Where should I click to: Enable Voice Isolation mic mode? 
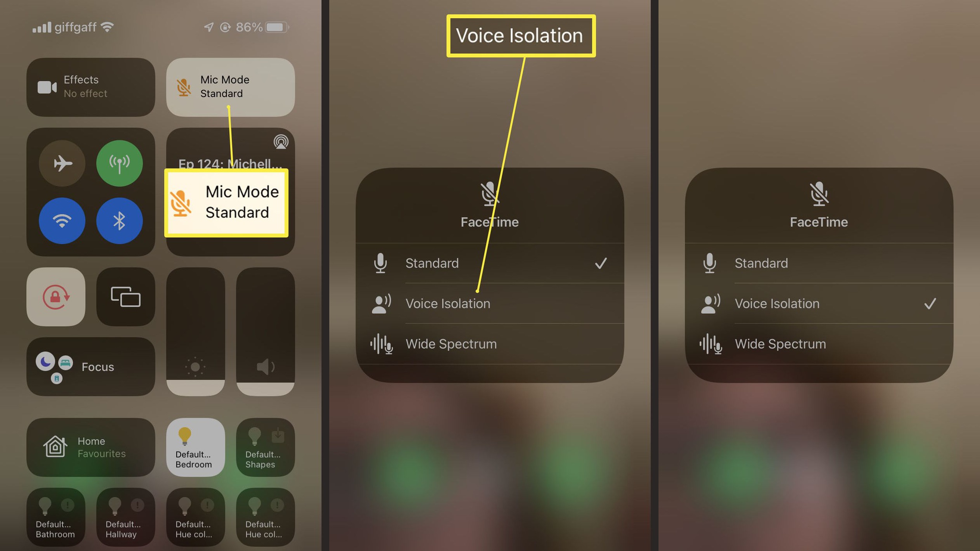point(490,303)
